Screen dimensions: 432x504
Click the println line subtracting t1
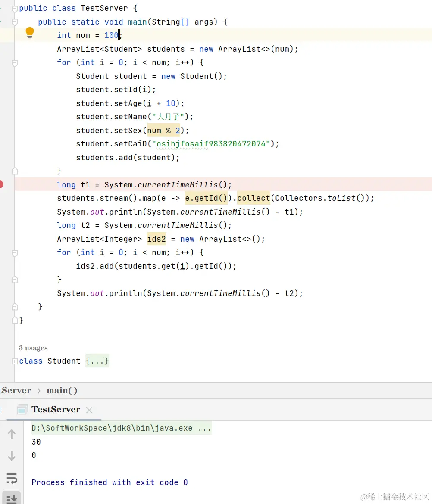coord(180,212)
